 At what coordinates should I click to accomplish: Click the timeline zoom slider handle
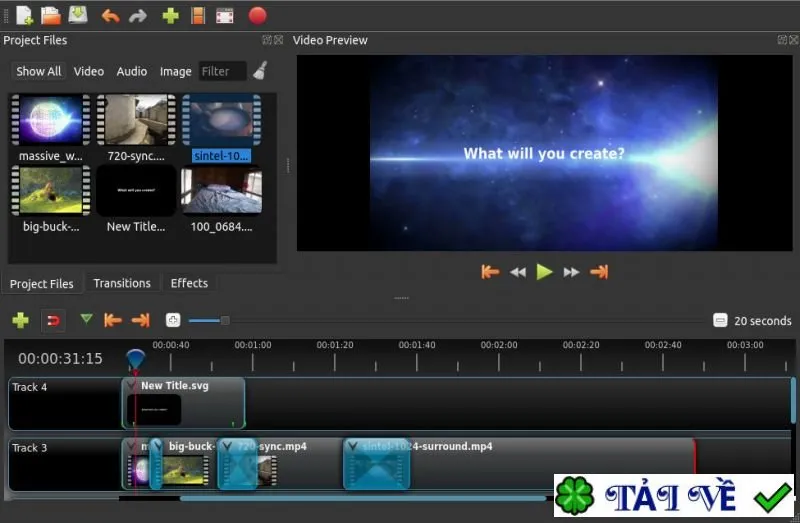(225, 320)
